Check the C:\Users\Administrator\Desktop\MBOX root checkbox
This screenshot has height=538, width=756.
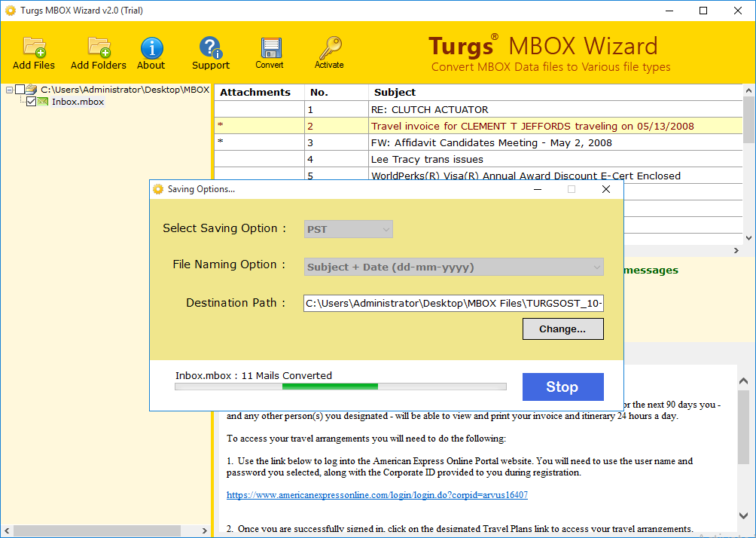pos(20,89)
